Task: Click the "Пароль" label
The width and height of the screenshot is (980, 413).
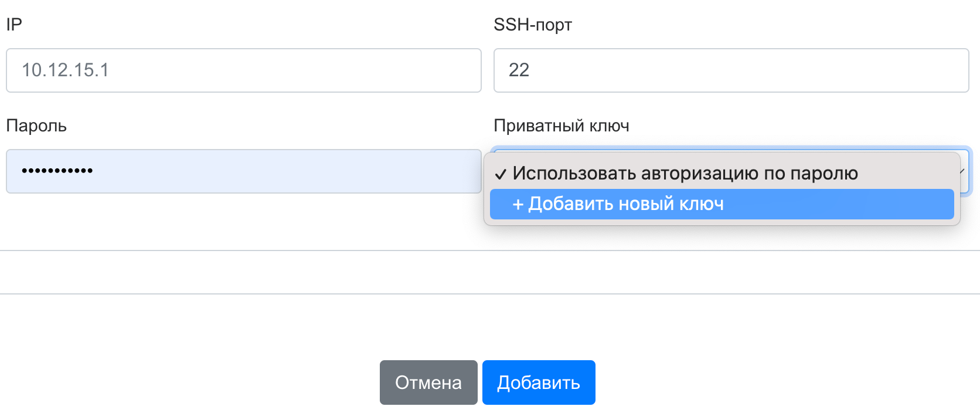Action: coord(36,126)
